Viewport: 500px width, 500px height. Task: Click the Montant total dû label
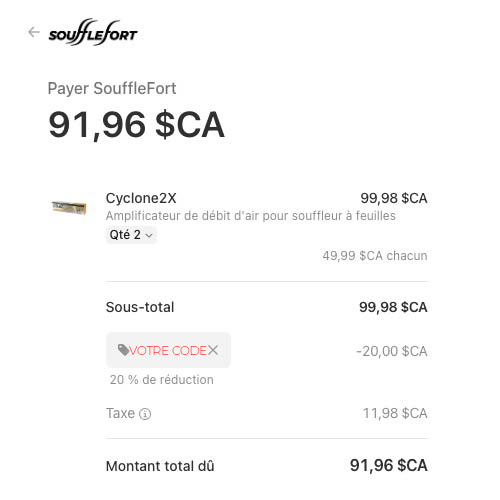click(x=160, y=466)
